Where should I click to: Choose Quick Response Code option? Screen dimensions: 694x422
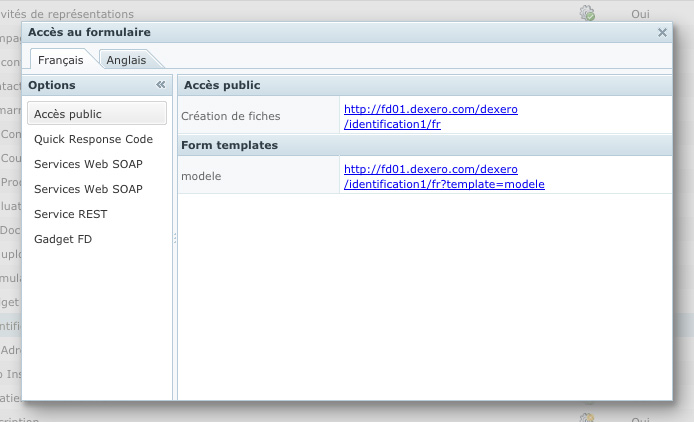93,139
